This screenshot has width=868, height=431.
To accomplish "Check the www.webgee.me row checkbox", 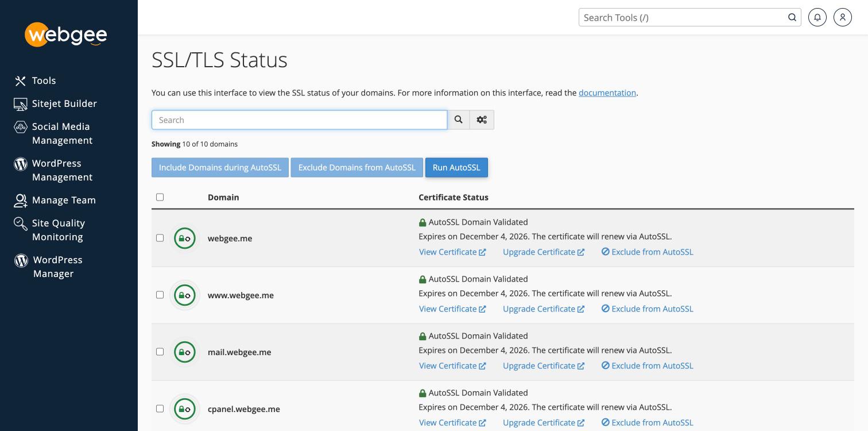I will [160, 295].
